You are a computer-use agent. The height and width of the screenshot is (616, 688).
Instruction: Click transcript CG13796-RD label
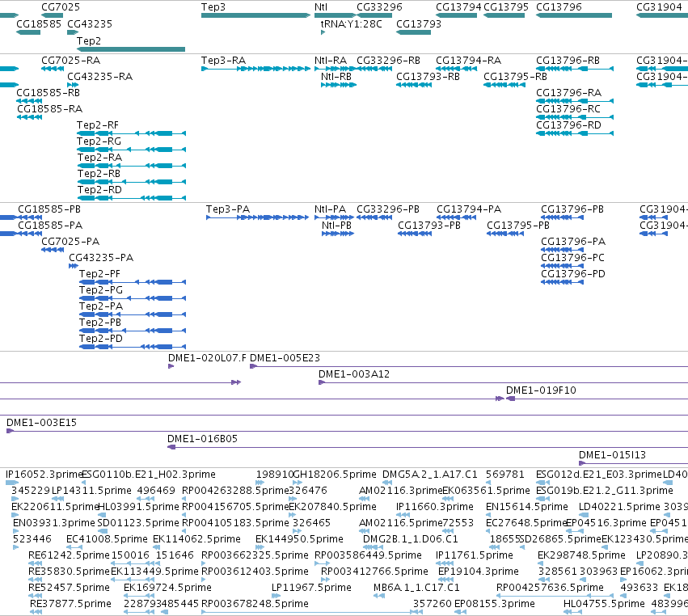pos(568,125)
